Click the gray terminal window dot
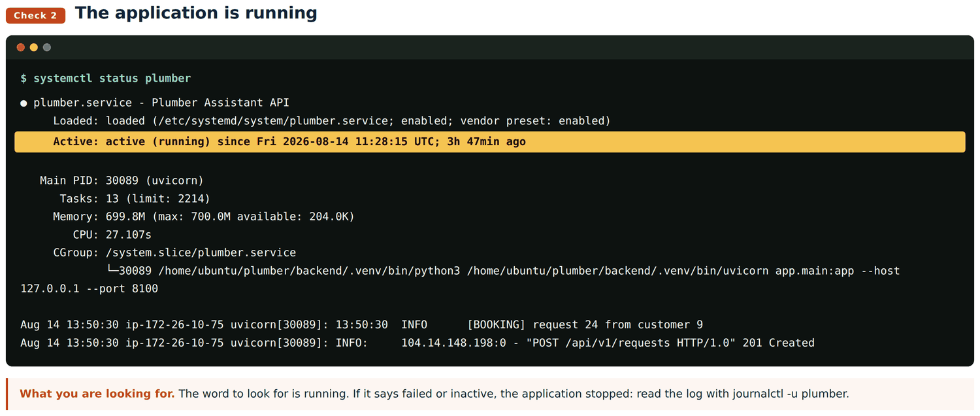Viewport: 980px width, 416px height. coord(47,47)
